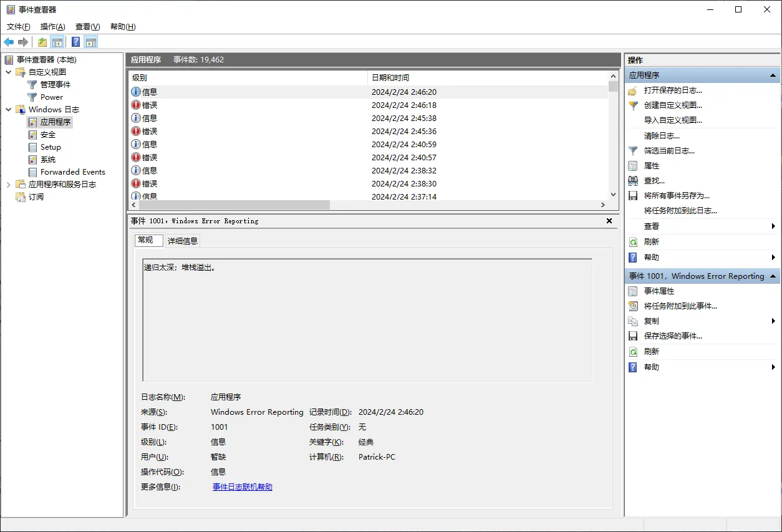Click 打开保存的日志 action
Image resolution: width=782 pixels, height=532 pixels.
pos(673,90)
